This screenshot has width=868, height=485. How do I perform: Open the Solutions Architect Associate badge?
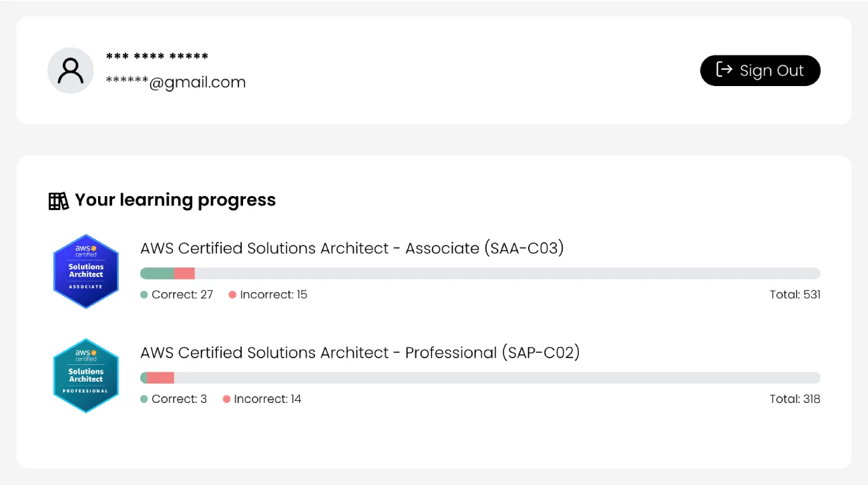(x=85, y=272)
